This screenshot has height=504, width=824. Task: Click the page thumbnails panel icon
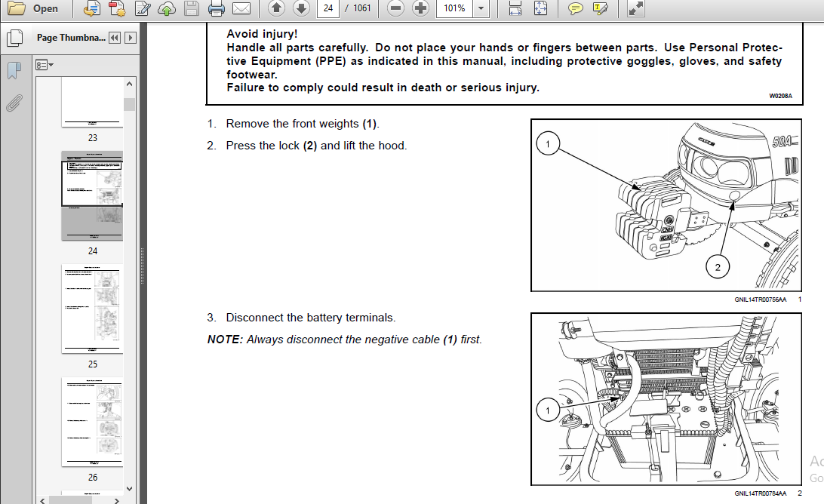(x=15, y=38)
